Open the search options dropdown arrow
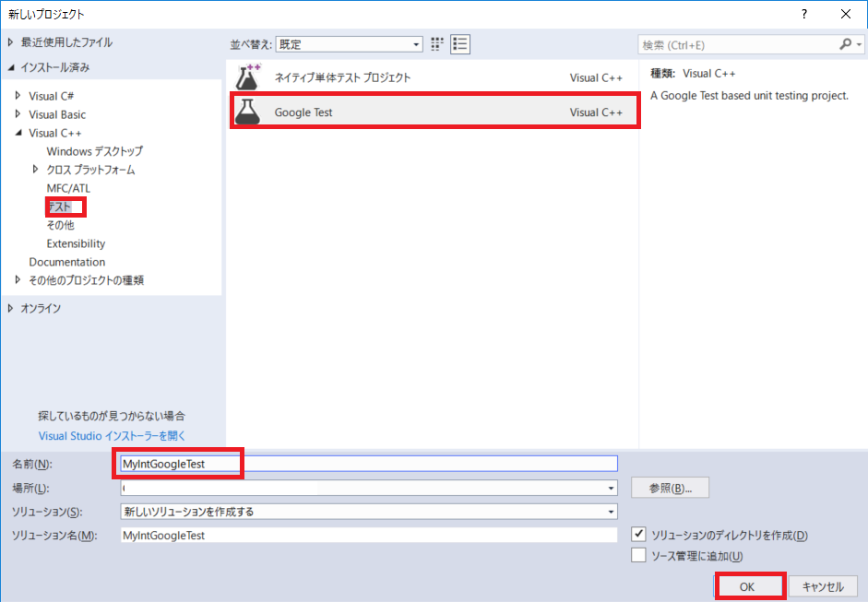The width and height of the screenshot is (868, 602). pyautogui.click(x=859, y=45)
